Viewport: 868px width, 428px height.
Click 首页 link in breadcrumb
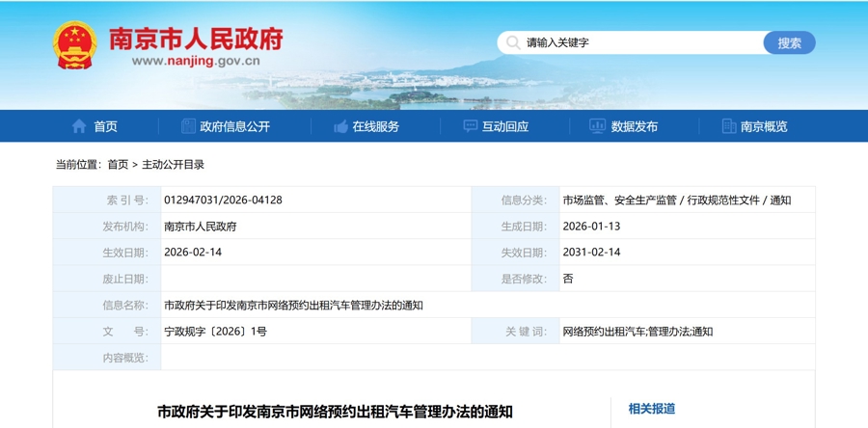click(118, 165)
